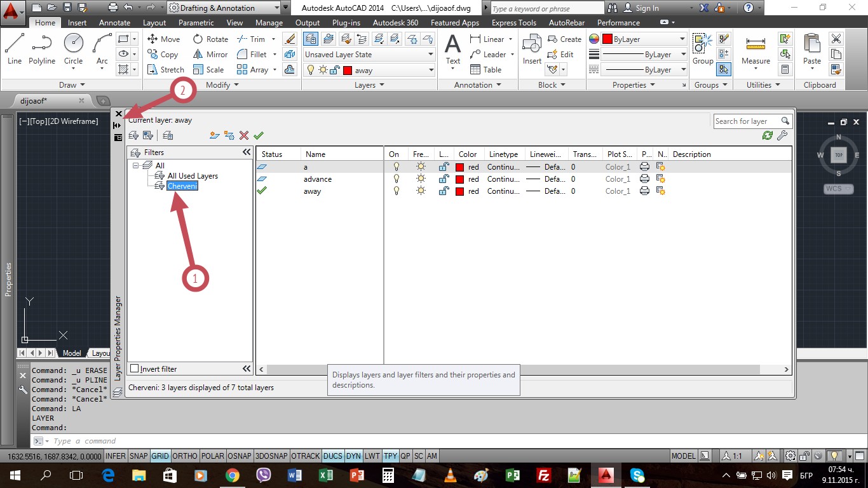Screen dimensions: 868x488
Task: Open the Layer States Manager icon
Action: coord(168,135)
